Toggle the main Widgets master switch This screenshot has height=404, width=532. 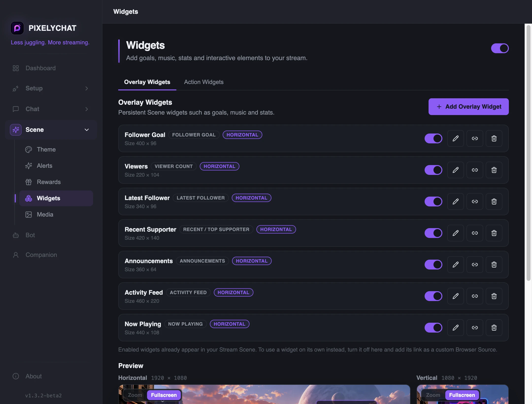pos(500,48)
